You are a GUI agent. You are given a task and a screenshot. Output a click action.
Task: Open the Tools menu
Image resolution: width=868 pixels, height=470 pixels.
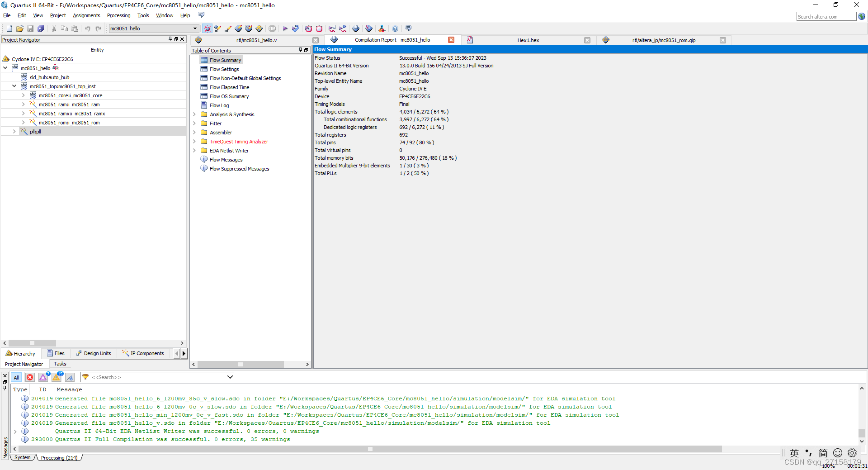coord(143,15)
